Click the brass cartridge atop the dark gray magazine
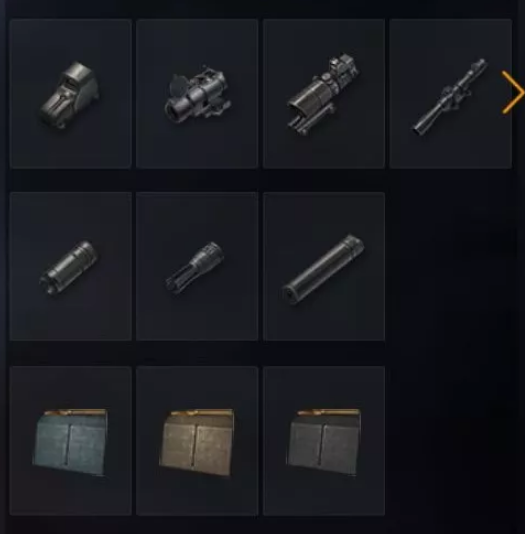Viewport: 525px width, 534px height. point(328,413)
